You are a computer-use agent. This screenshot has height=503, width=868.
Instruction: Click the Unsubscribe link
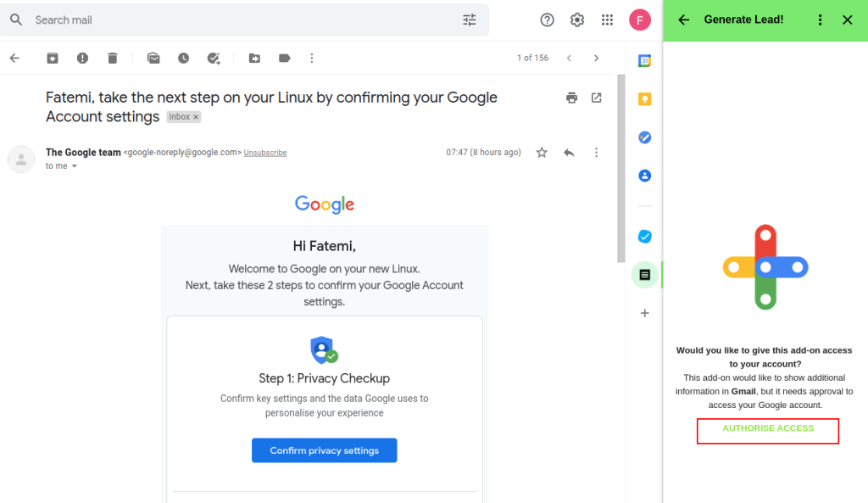[264, 153]
